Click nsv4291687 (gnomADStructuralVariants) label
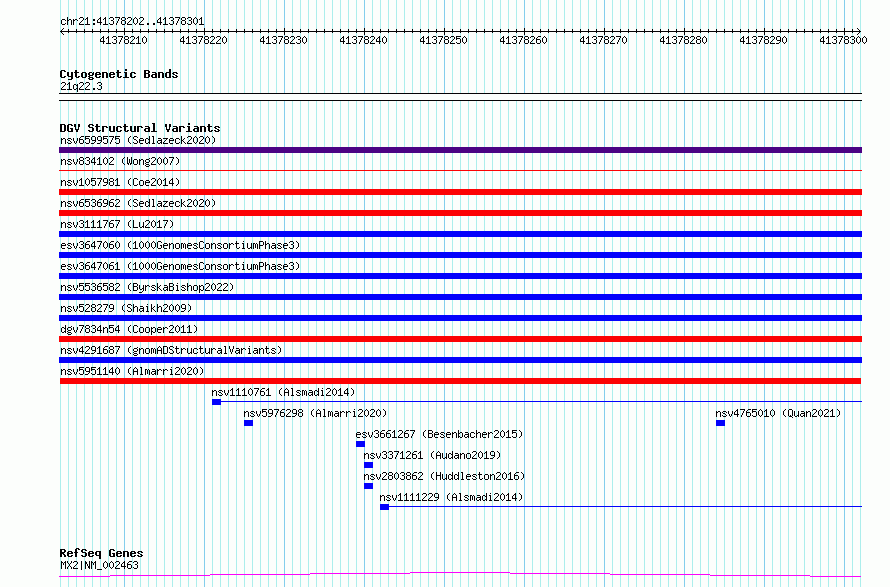This screenshot has width=890, height=587. coord(171,350)
